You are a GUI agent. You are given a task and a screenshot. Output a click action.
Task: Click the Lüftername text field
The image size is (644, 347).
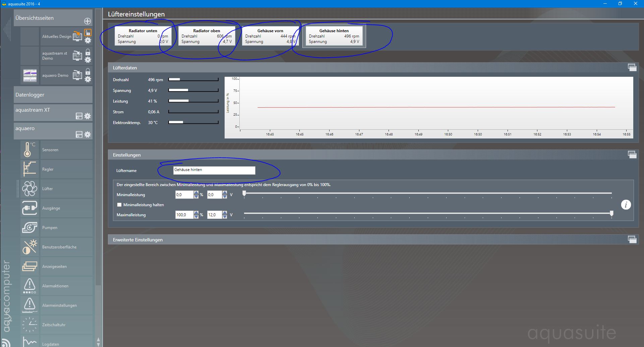[x=214, y=170]
